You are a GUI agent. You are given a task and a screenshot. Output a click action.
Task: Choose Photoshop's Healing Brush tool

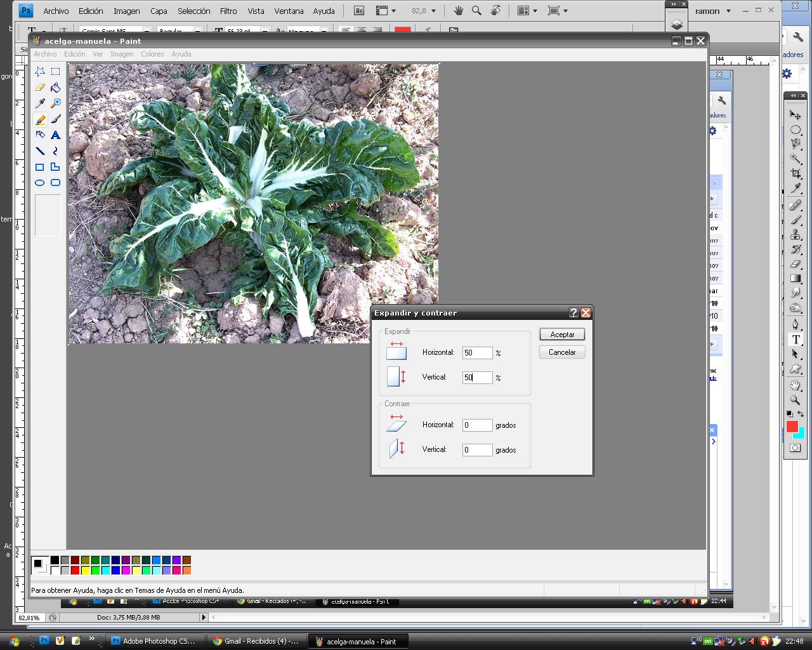tap(795, 206)
